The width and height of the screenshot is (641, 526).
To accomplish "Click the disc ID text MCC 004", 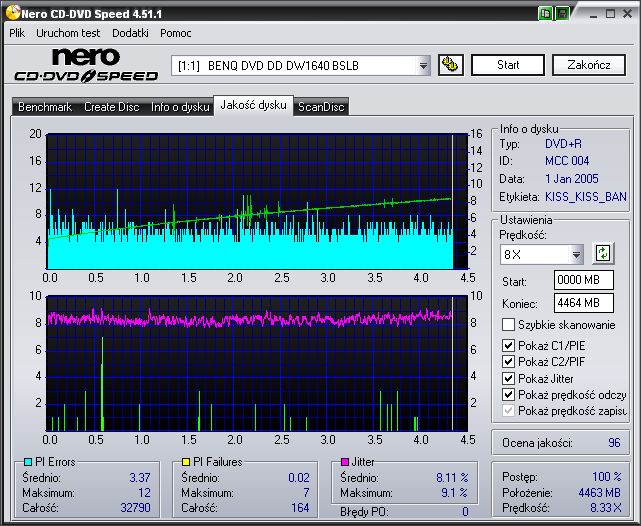I will tap(567, 161).
